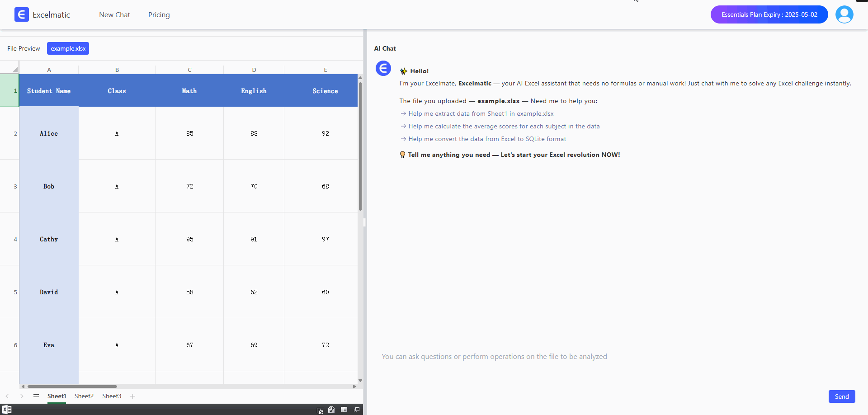Click the add new sheet plus icon

(x=132, y=396)
